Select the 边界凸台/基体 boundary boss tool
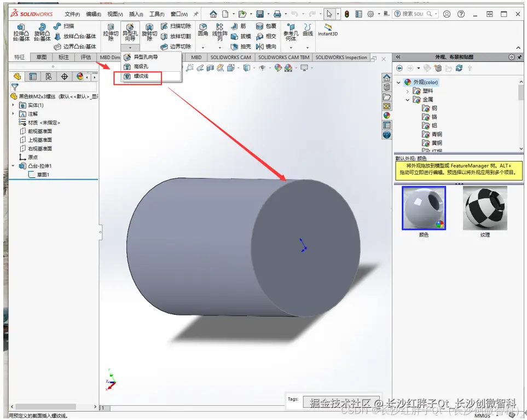The width and height of the screenshot is (527, 420). pos(76,47)
